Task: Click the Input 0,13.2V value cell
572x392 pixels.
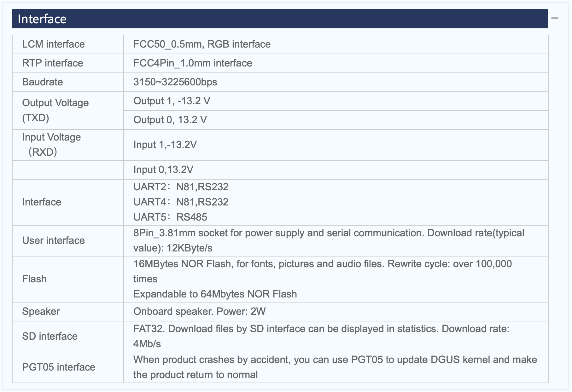Action: [x=163, y=170]
